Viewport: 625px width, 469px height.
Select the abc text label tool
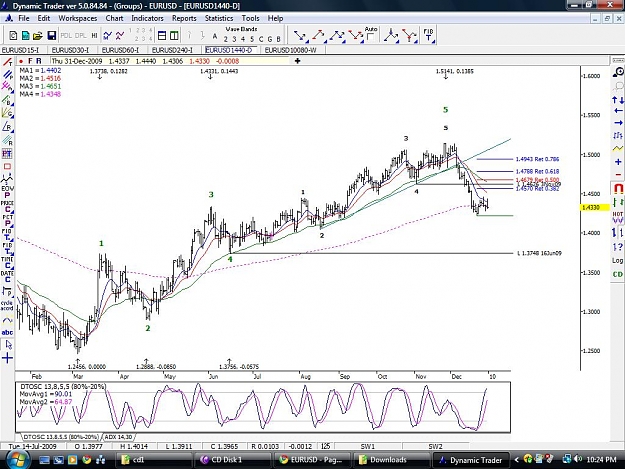coord(7,332)
